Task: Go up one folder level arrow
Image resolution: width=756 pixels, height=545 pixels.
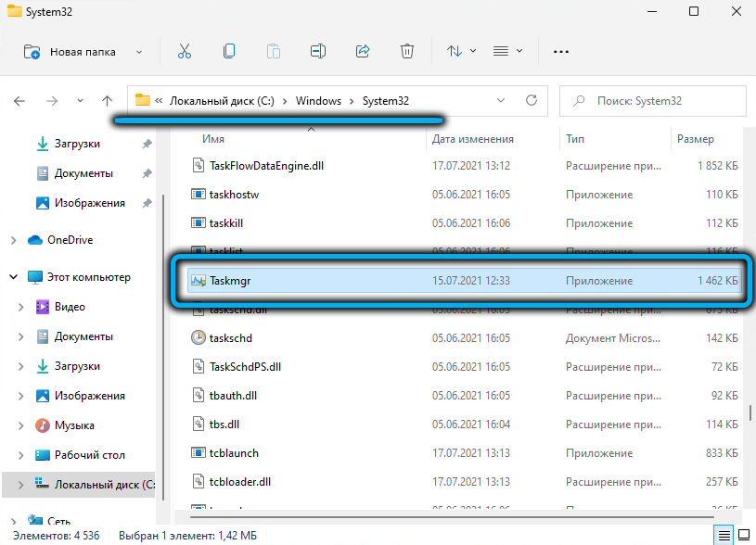Action: point(108,100)
